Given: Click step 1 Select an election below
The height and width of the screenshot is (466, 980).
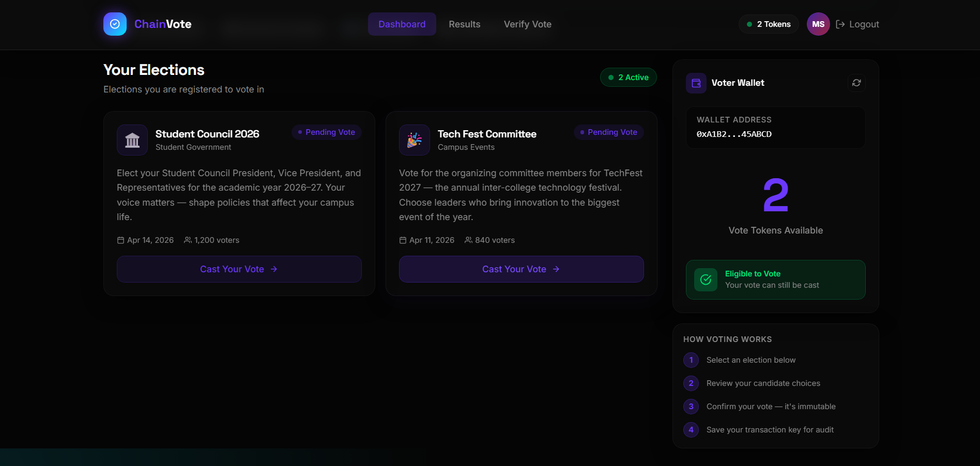Looking at the screenshot, I should [x=751, y=360].
